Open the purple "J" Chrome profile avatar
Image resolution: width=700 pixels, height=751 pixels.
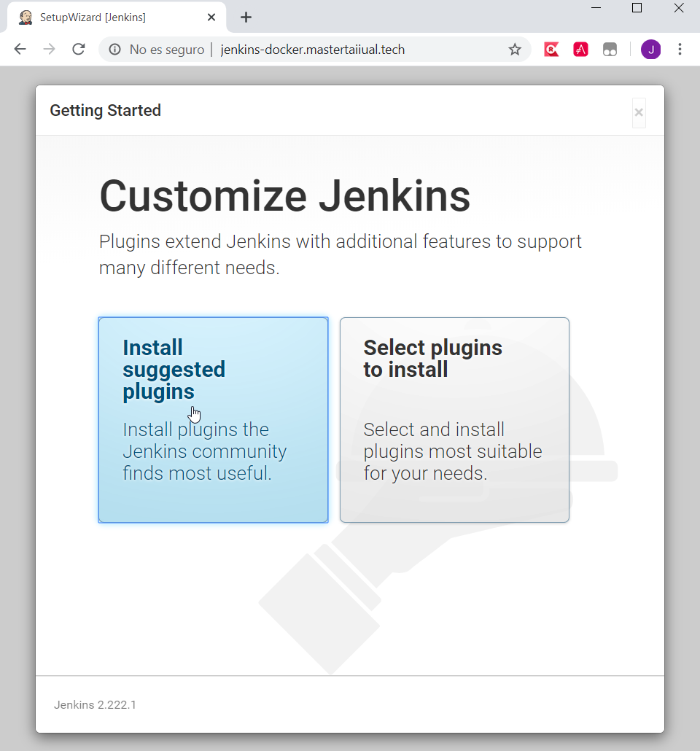650,49
